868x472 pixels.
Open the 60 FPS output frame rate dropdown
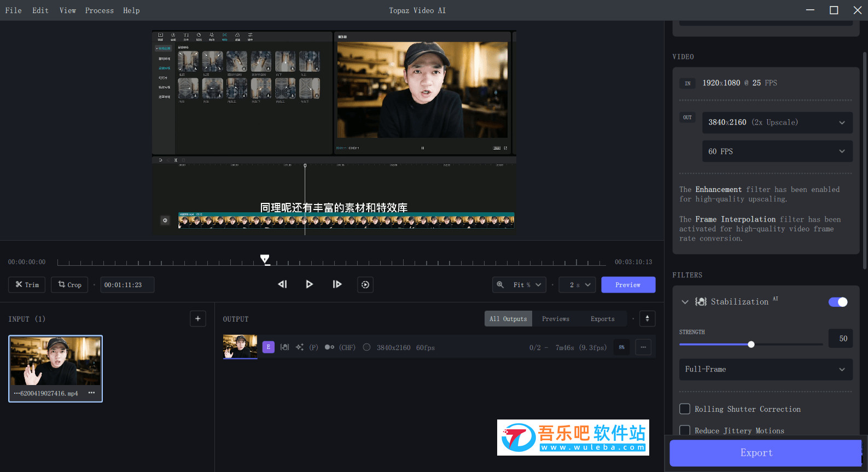pos(777,151)
